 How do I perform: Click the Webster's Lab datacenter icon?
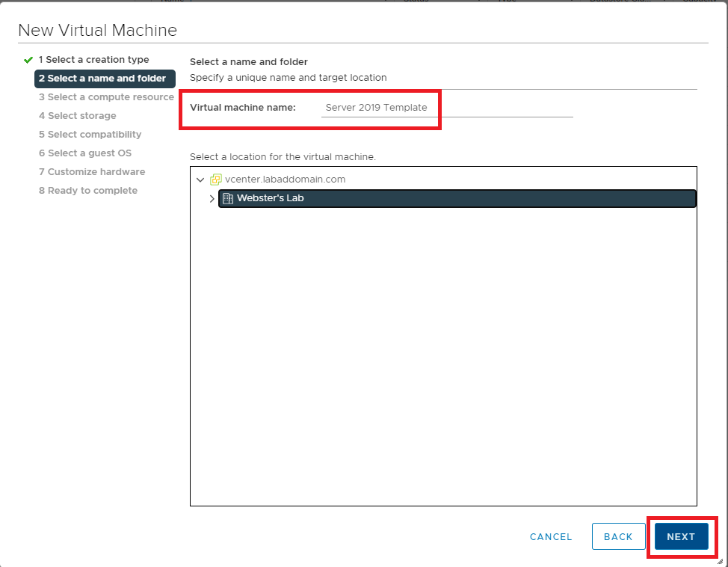pos(228,199)
